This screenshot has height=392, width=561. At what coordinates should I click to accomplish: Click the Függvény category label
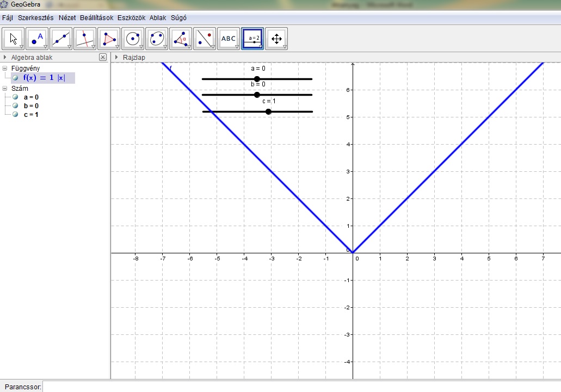pos(26,69)
